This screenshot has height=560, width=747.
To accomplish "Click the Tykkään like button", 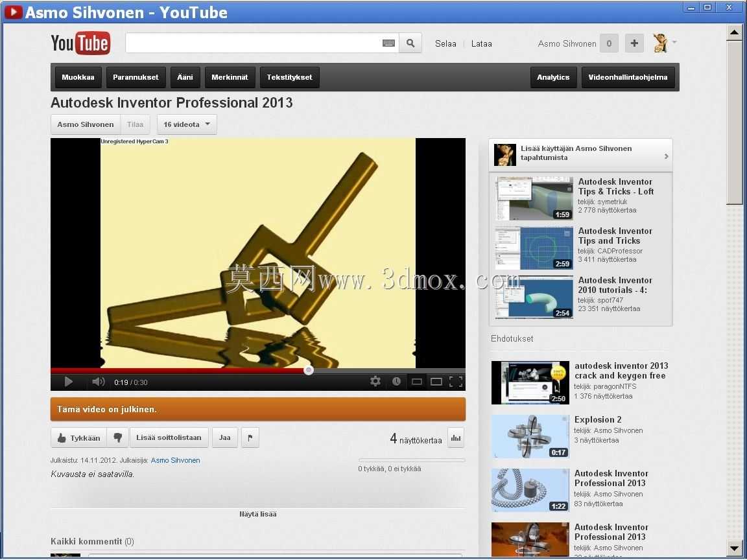I will click(x=78, y=437).
